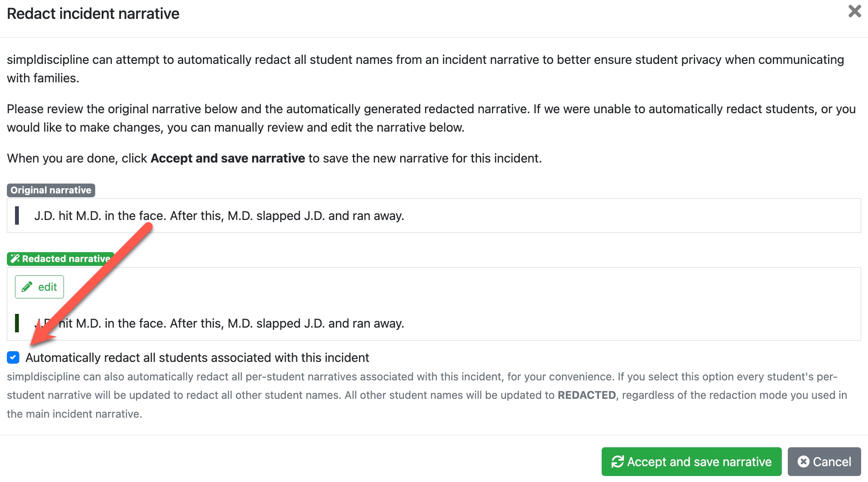Screen dimensions: 868x482
Task: Click the circled X icon on Cancel
Action: tap(804, 462)
